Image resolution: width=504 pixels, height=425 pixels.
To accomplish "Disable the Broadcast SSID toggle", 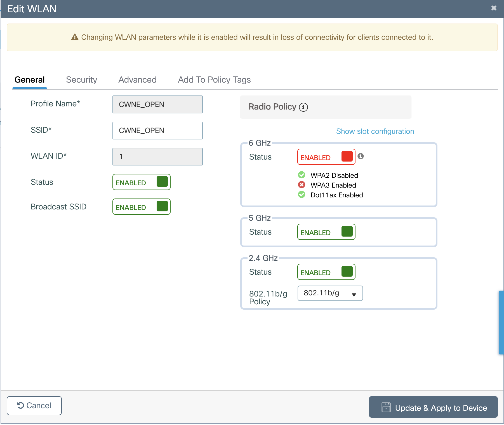I will point(142,207).
